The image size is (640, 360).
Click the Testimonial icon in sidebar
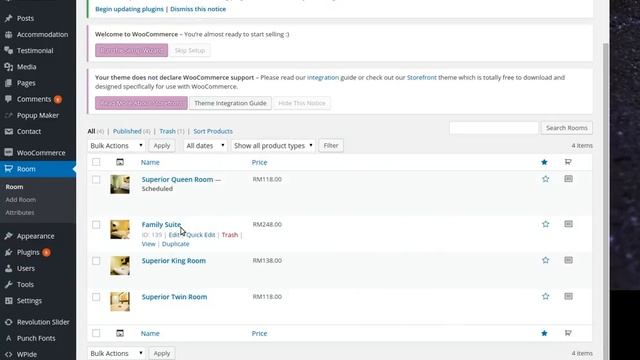click(x=9, y=51)
